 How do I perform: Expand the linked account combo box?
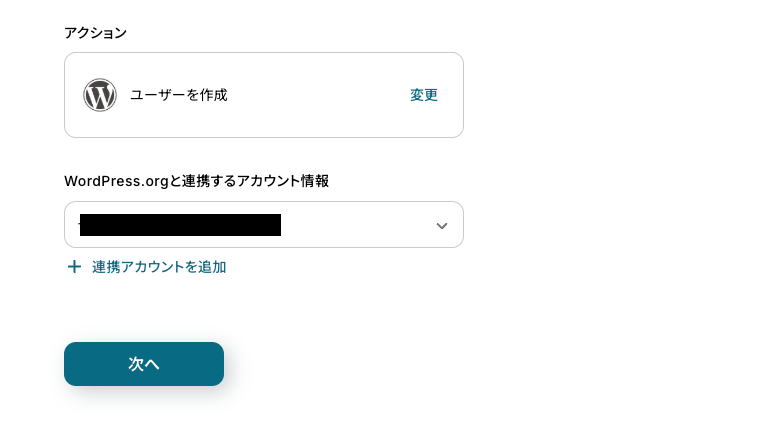(x=263, y=225)
